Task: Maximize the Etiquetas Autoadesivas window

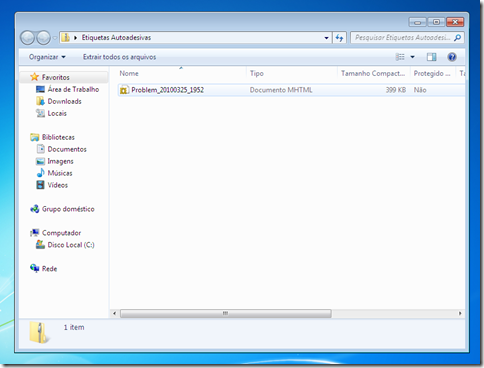Action: [436, 22]
